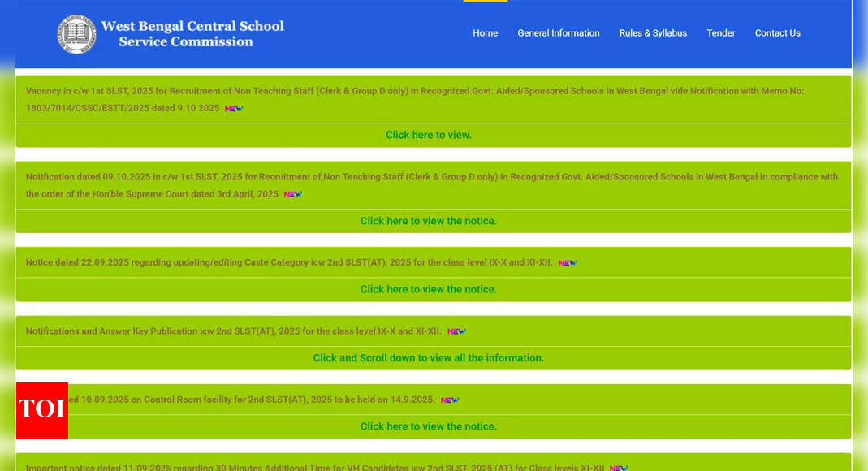Open view-notice link for Caste Category update
Image resolution: width=868 pixels, height=471 pixels.
point(429,289)
